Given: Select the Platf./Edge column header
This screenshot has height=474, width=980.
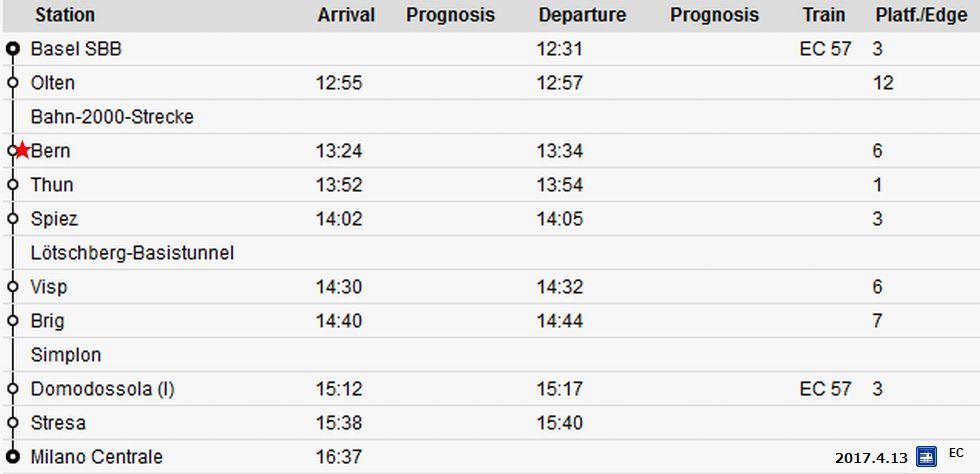Looking at the screenshot, I should [921, 15].
